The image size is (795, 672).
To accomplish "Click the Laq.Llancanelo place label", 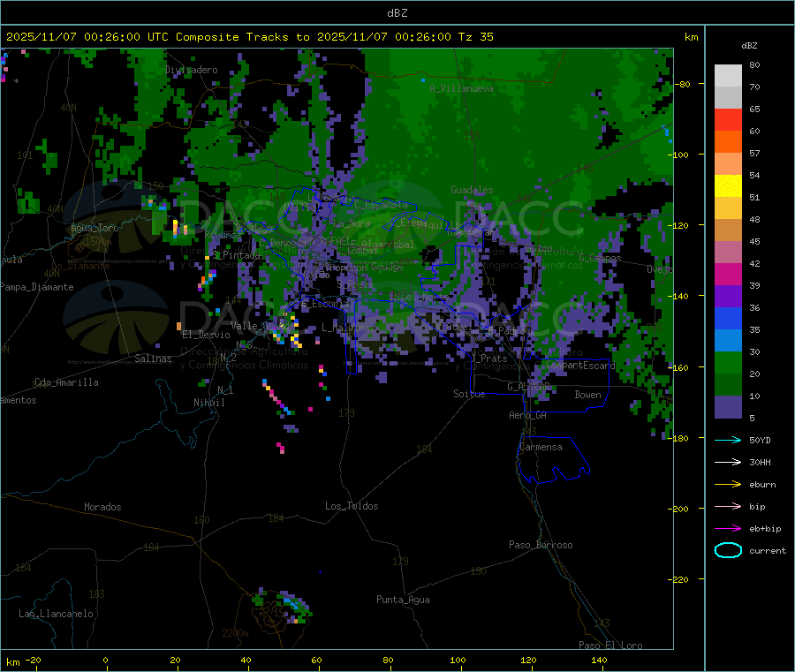I will tap(57, 614).
